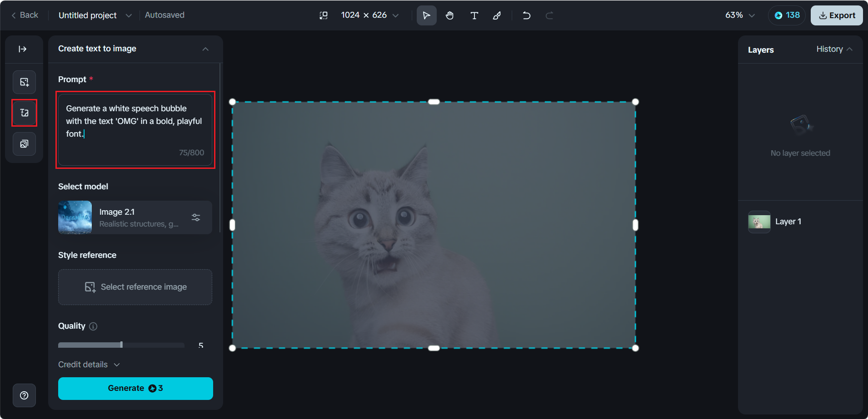
Task: Open Image 2.1 model settings sliders
Action: pyautogui.click(x=196, y=217)
